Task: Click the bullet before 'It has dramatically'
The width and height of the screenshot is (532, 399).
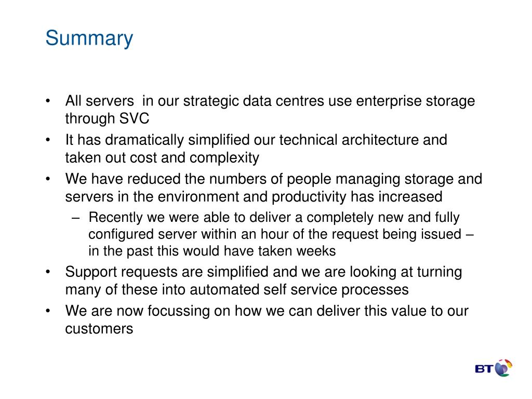Action: click(48, 140)
